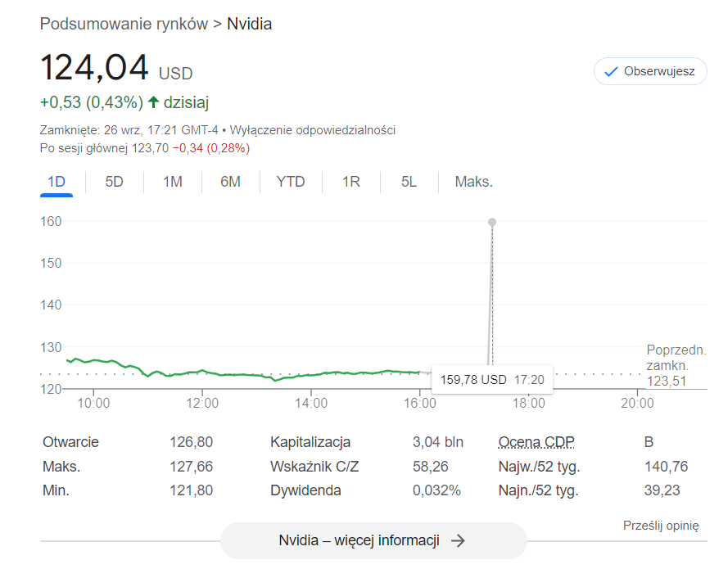Switch chart to 6M range
The height and width of the screenshot is (569, 728).
pyautogui.click(x=230, y=182)
